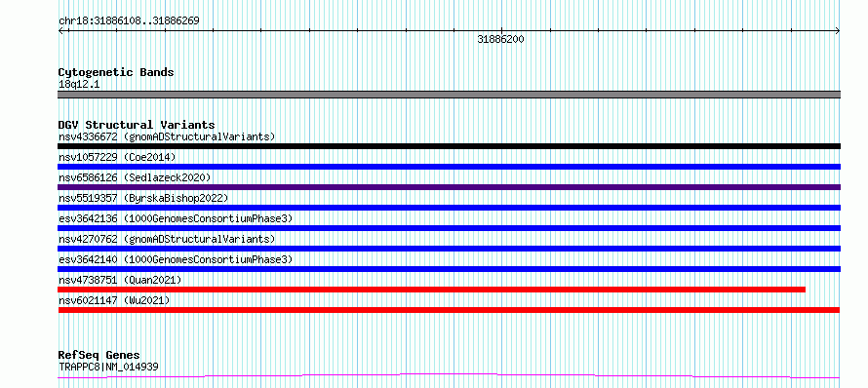
Task: Click the chr18:31886108..31886269 region label
Action: [x=129, y=21]
